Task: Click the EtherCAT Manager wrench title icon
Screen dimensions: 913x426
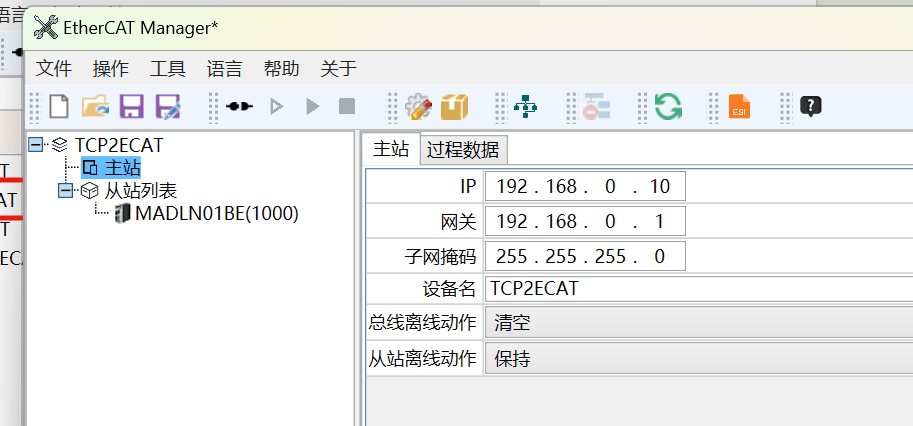Action: (45, 27)
